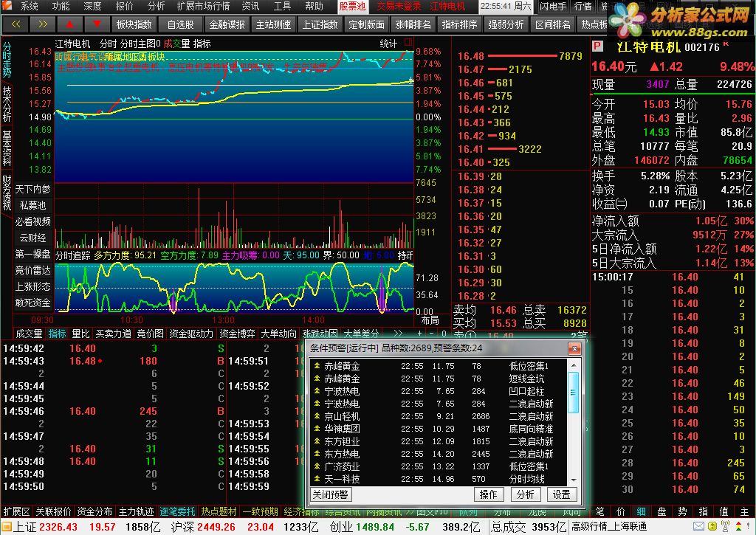Open the 系统 menu
This screenshot has width=756, height=535.
click(x=30, y=6)
